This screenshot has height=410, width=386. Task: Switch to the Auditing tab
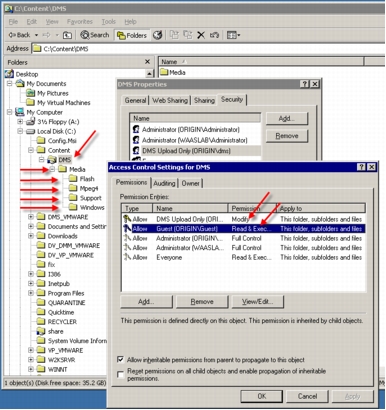164,183
